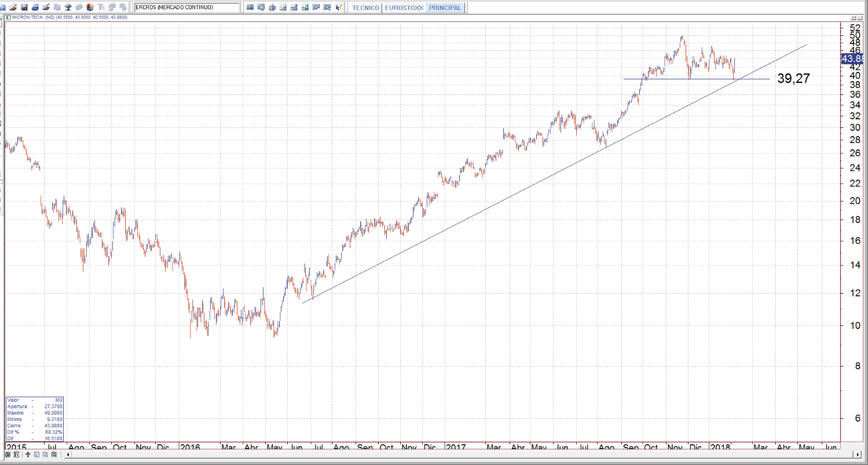
Task: Activate the help pointer with question mark
Action: (x=339, y=8)
